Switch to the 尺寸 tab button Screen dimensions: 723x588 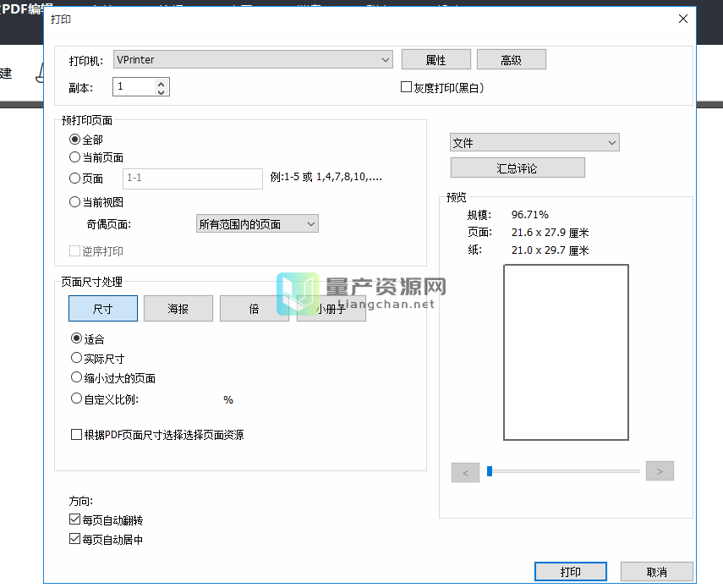(x=103, y=309)
